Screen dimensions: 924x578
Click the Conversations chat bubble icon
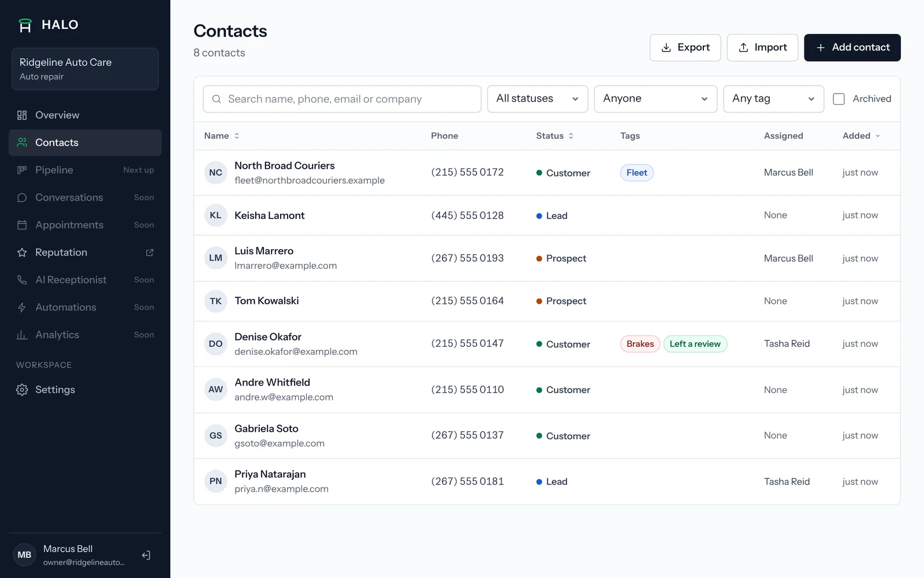tap(22, 198)
